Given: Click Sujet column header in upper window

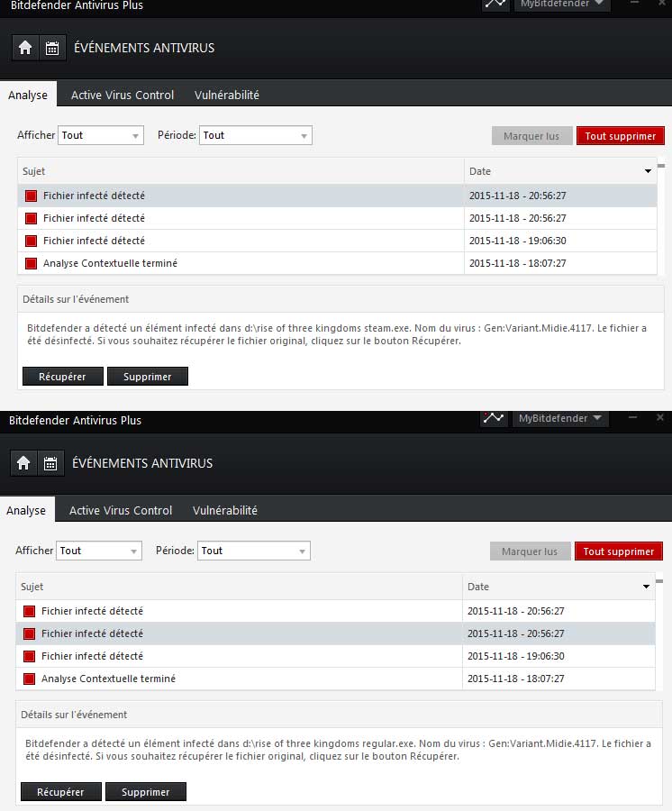Looking at the screenshot, I should point(241,171).
